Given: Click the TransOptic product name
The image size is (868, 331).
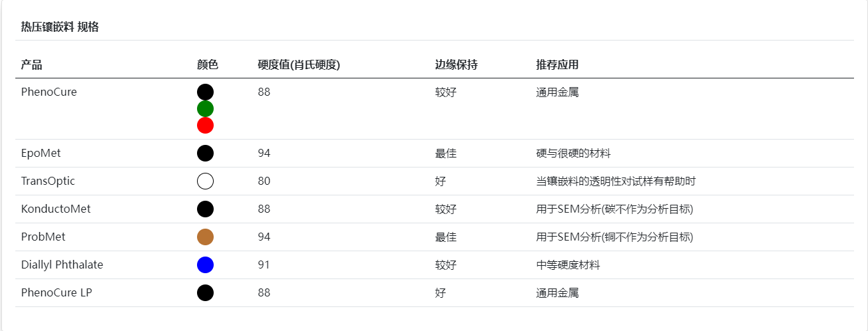Looking at the screenshot, I should click(48, 181).
